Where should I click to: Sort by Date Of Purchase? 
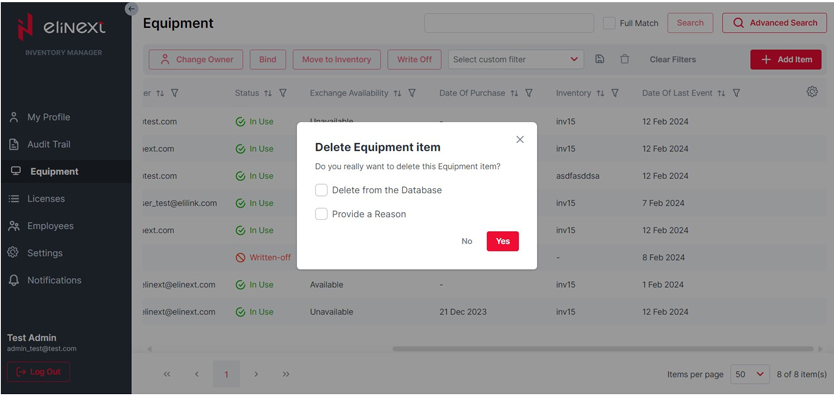tap(514, 94)
